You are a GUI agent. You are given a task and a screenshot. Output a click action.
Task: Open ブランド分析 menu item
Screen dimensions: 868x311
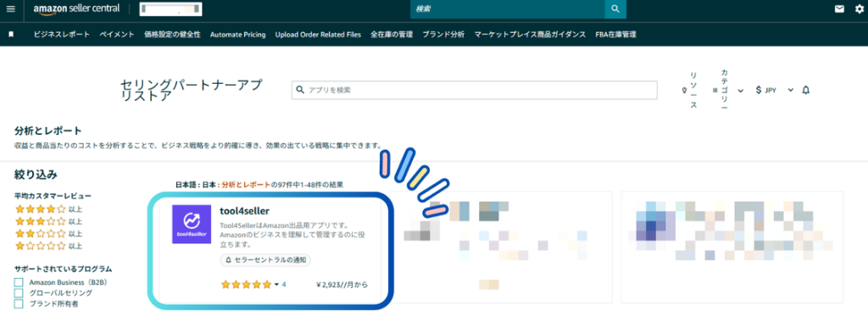click(x=443, y=34)
